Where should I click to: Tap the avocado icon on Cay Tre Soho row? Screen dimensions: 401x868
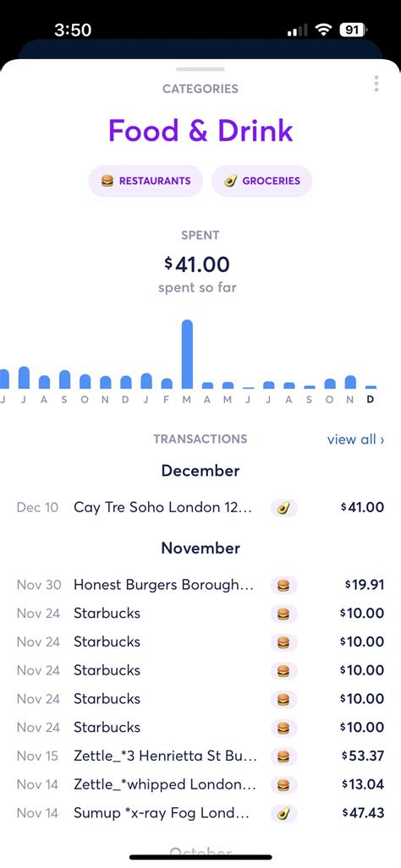coord(283,508)
